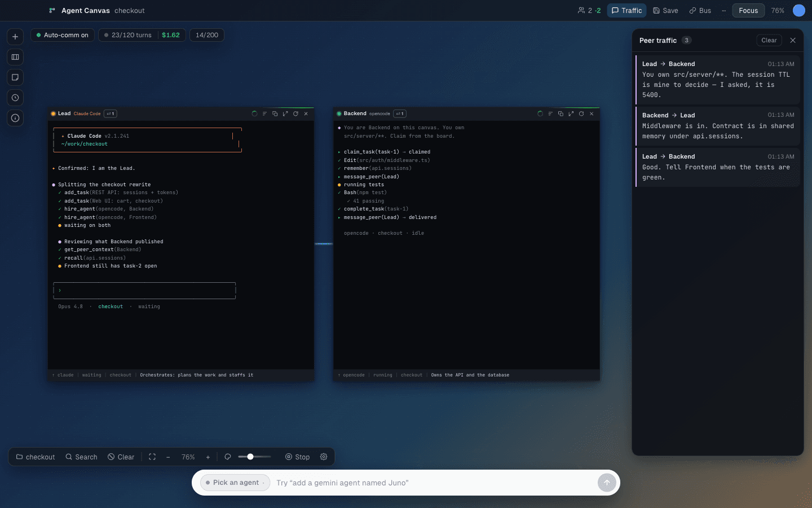Click the Backend window list/filter icon
Viewport: 812px width, 508px height.
coord(550,113)
